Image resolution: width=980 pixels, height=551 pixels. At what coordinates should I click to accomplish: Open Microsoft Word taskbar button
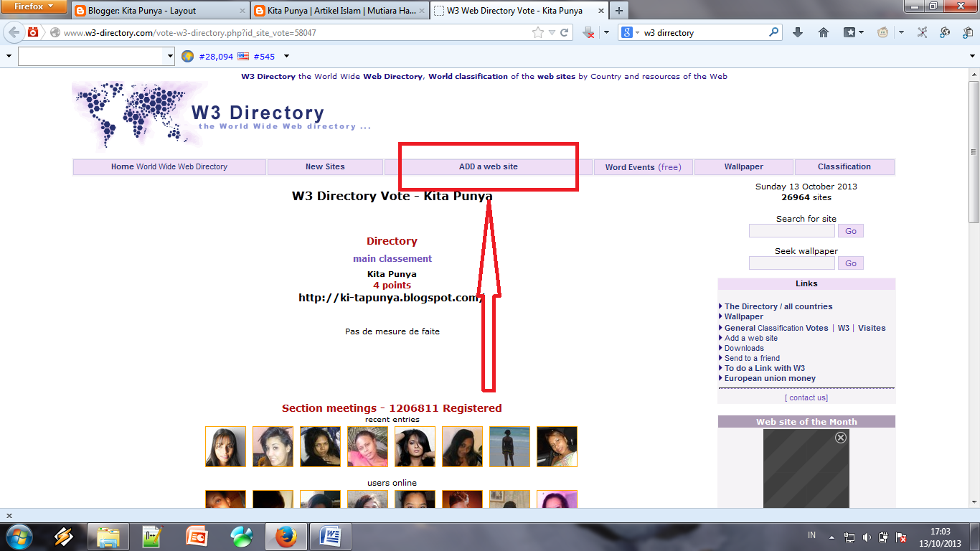click(331, 536)
